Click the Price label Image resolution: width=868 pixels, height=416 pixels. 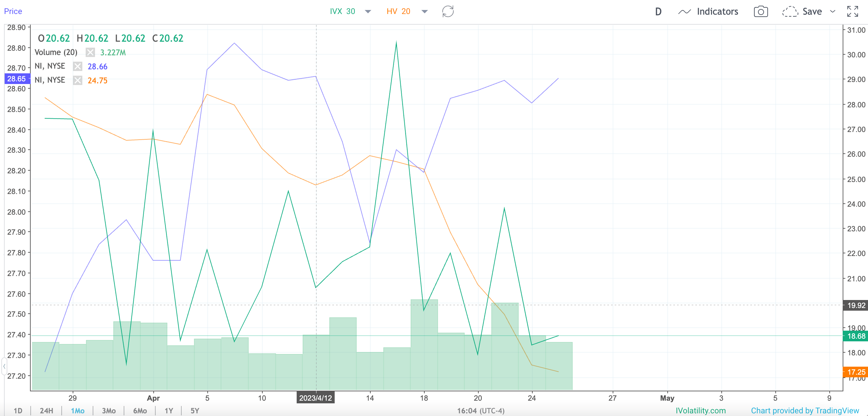pos(13,11)
